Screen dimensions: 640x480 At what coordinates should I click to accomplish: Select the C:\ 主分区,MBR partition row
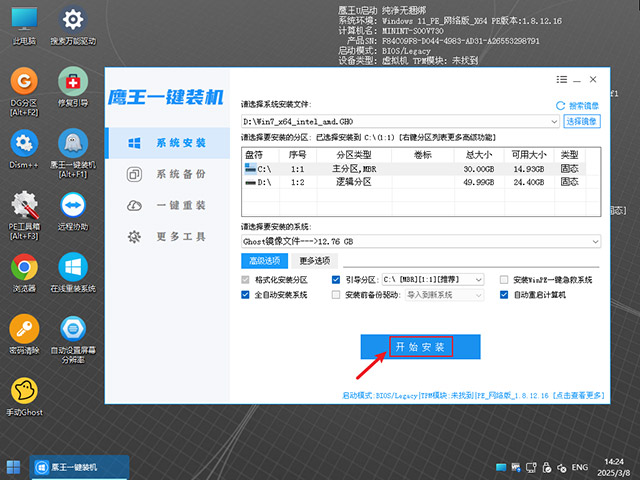tap(415, 169)
